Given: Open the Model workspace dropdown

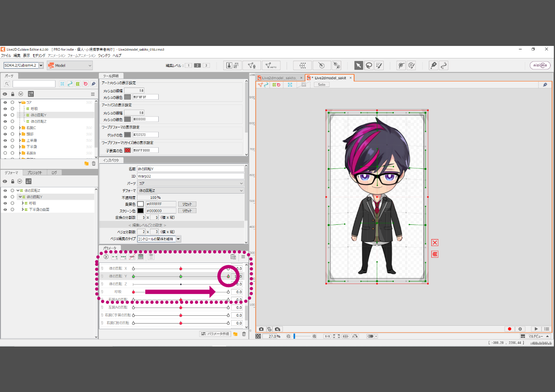Looking at the screenshot, I should click(70, 65).
